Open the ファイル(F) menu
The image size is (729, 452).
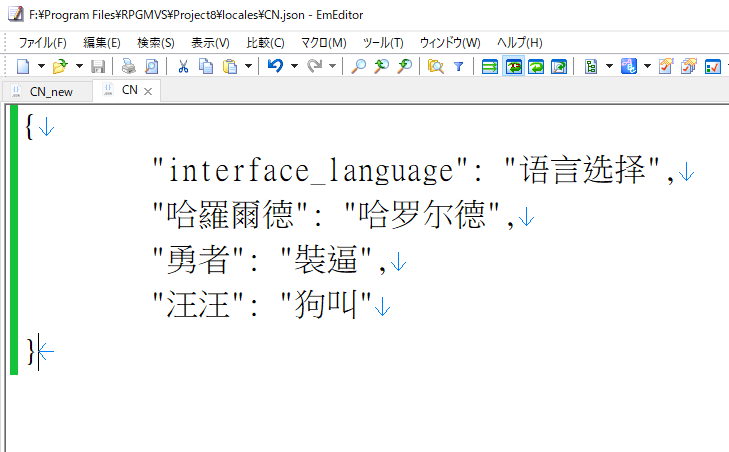(x=42, y=43)
